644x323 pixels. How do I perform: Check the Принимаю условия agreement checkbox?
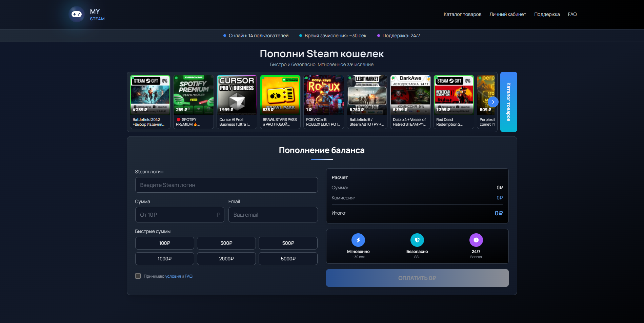(x=138, y=276)
